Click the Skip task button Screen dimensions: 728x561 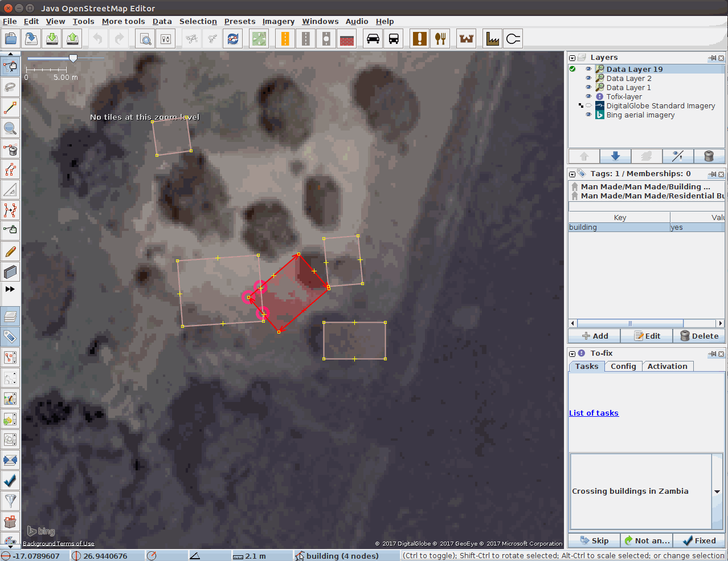click(594, 540)
